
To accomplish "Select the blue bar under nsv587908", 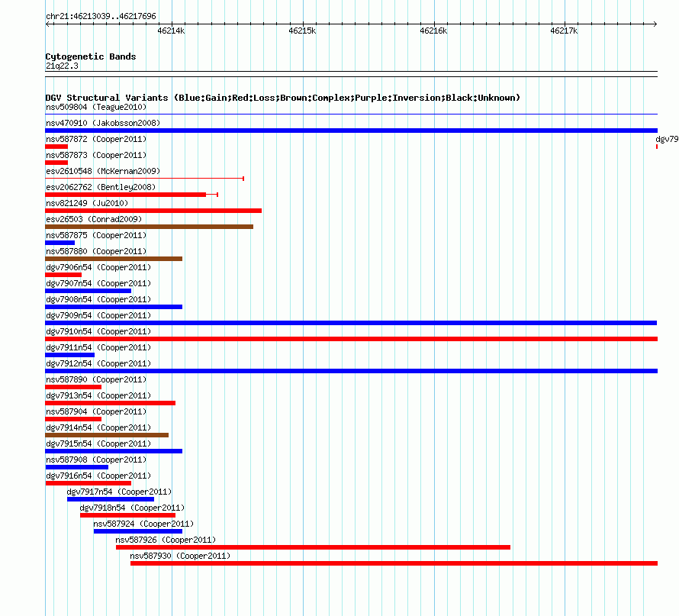I will 77,467.
